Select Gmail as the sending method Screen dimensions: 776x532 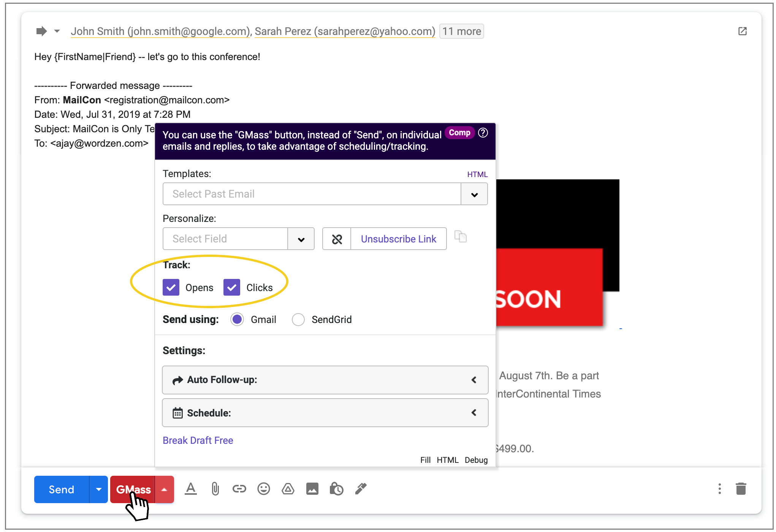click(x=237, y=320)
